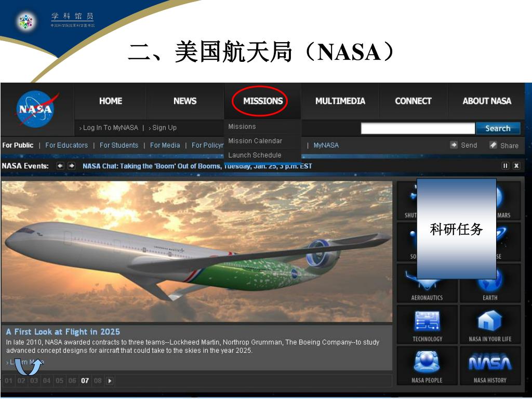Close the NASA Events ticker bar

click(x=516, y=166)
